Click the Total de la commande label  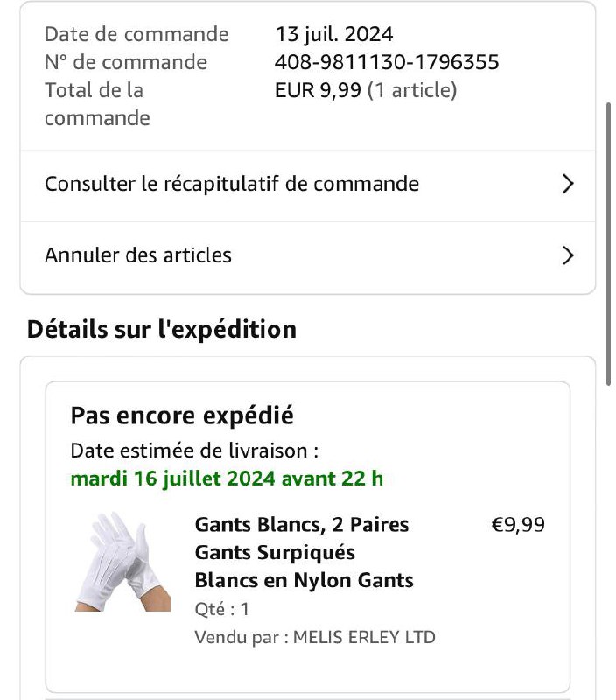[97, 104]
